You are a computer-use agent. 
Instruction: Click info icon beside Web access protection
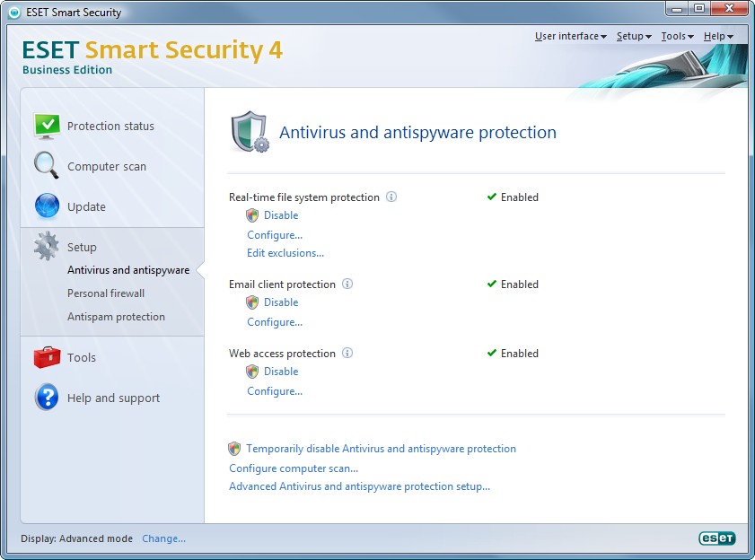(x=347, y=353)
